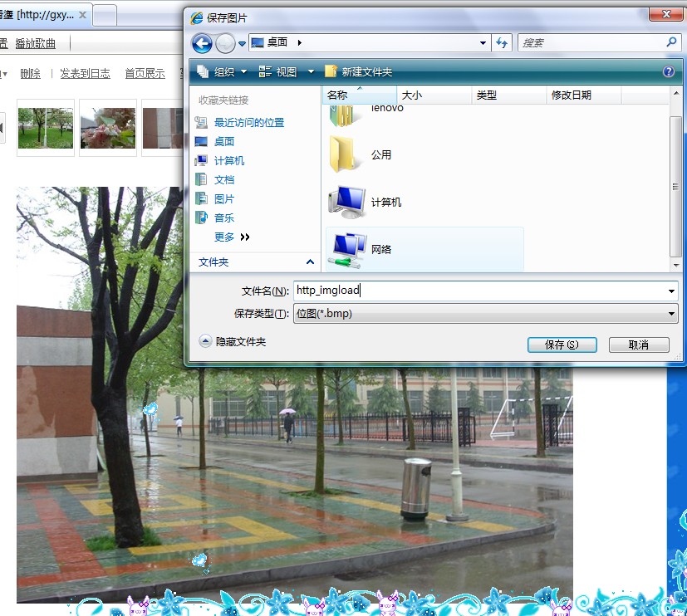Click into the 搜索 search box

pyautogui.click(x=591, y=43)
